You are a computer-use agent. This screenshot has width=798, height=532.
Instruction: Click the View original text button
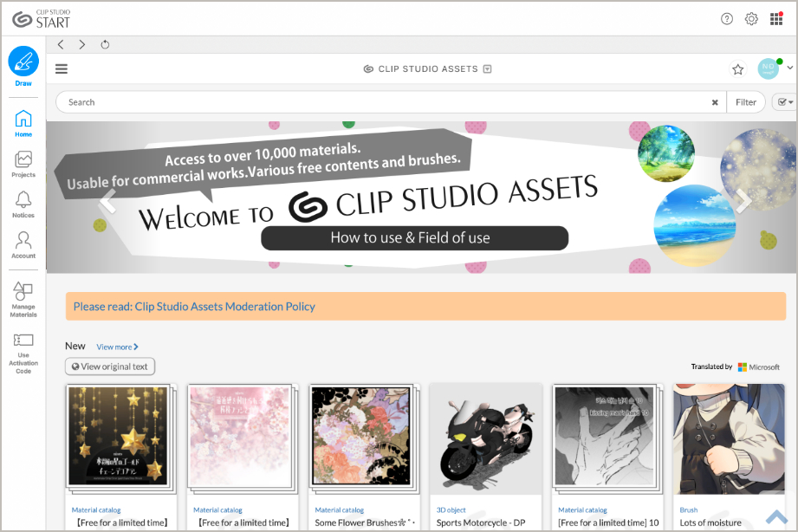pyautogui.click(x=110, y=366)
